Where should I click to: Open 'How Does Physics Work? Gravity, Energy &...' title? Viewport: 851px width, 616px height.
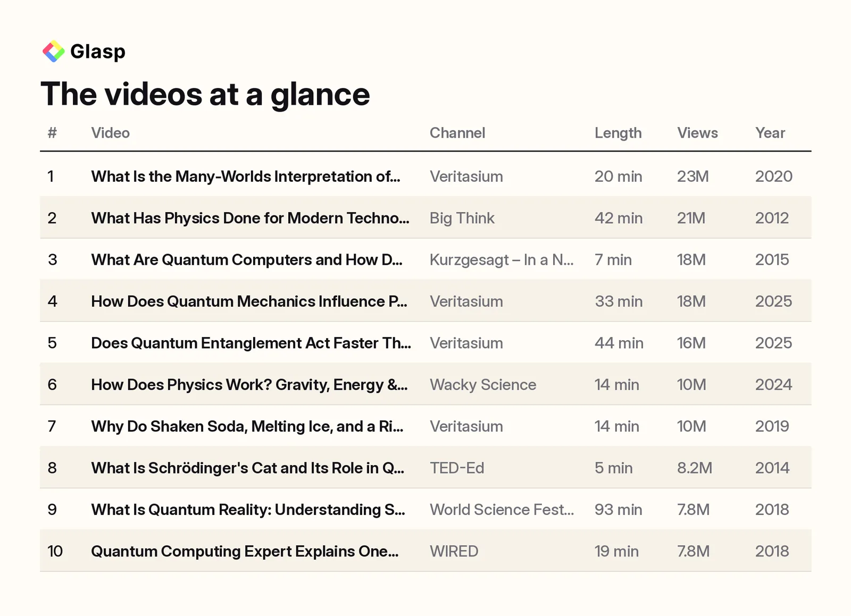pos(249,385)
